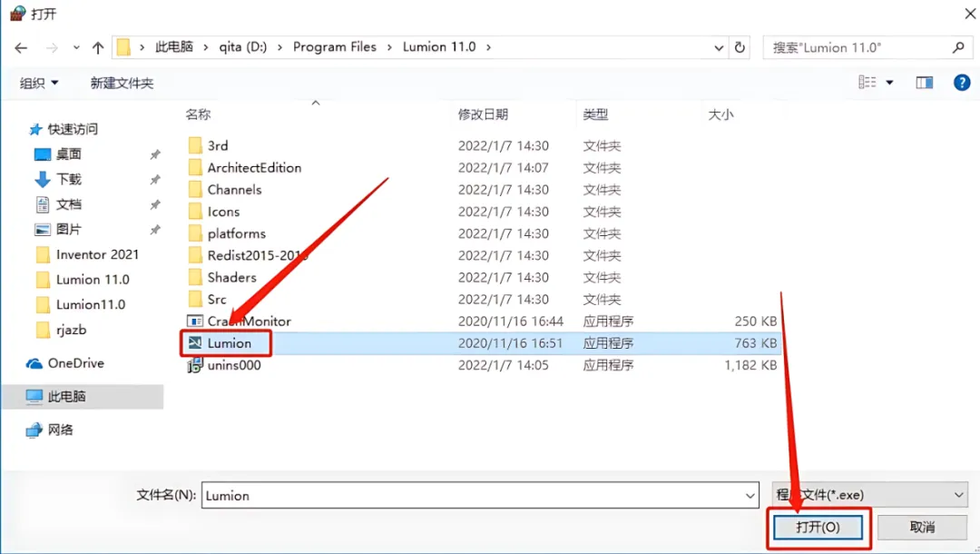Expand the 文件名 dropdown arrow

[750, 496]
